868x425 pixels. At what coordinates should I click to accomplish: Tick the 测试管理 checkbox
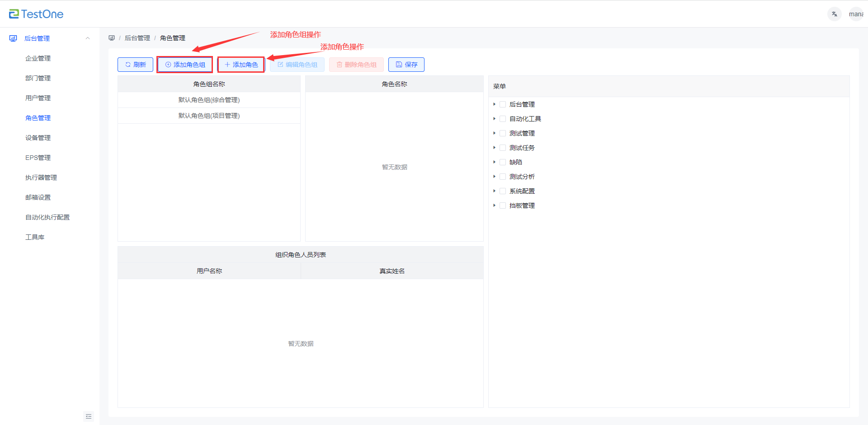coord(503,133)
